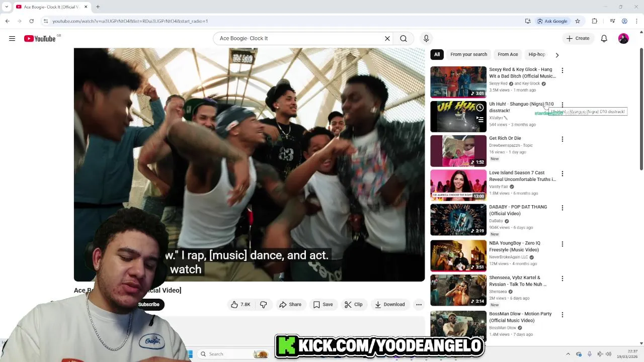This screenshot has height=362, width=644.
Task: Reload the YouTube page
Action: [x=31, y=21]
